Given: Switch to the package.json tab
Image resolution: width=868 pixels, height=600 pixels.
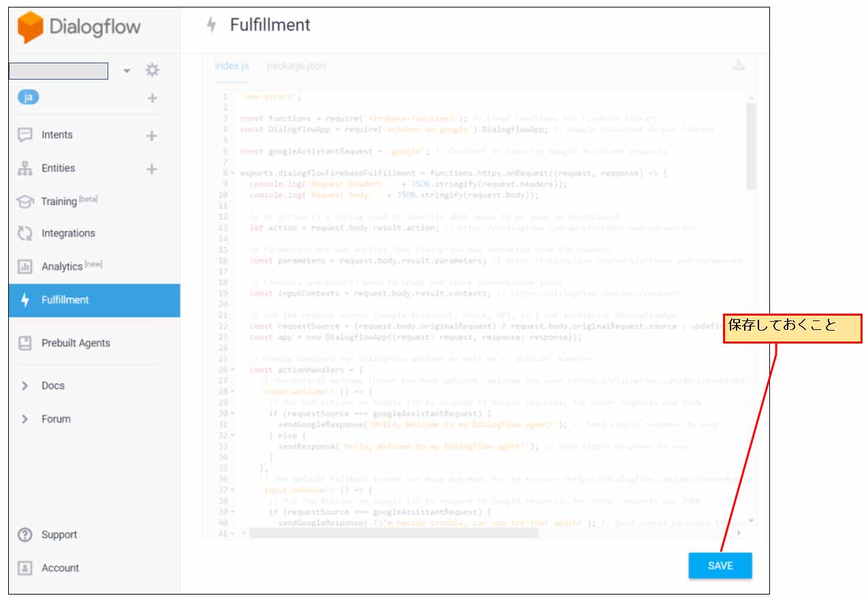Looking at the screenshot, I should [x=295, y=66].
